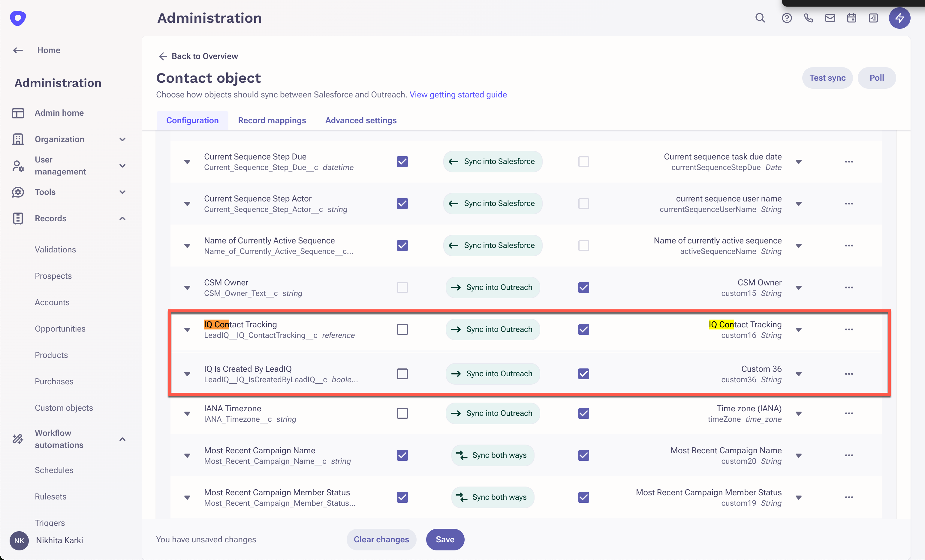Open the mail envelope icon
Image resolution: width=925 pixels, height=560 pixels.
(x=830, y=18)
